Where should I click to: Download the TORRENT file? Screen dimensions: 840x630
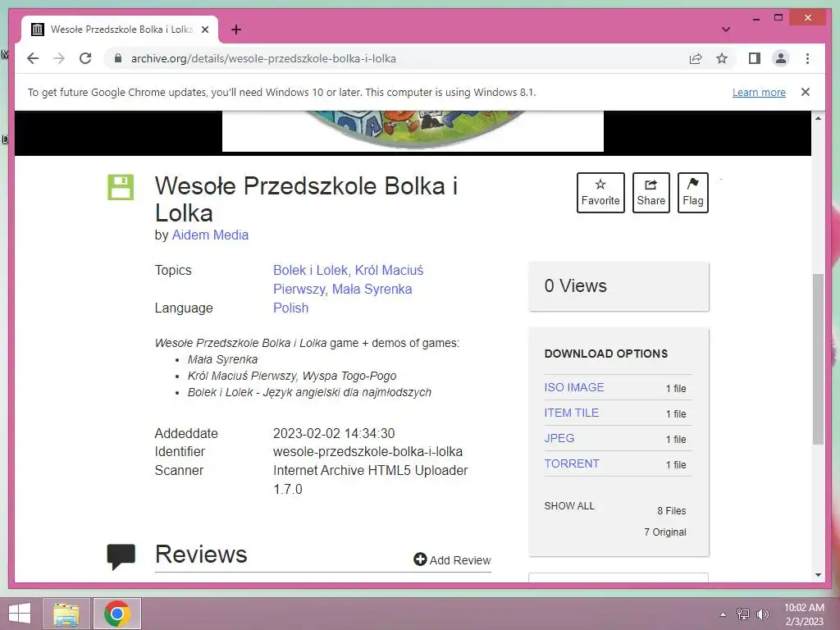coord(572,464)
